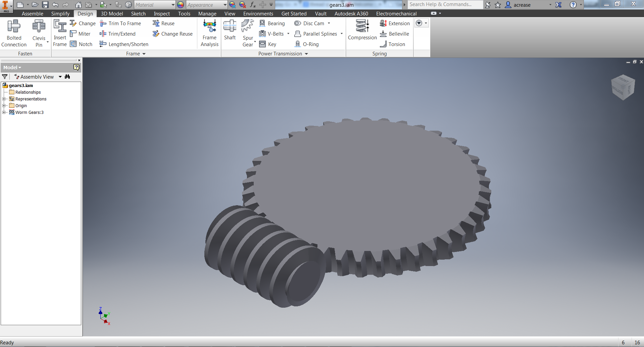
Task: Open the 3D Model tab
Action: pyautogui.click(x=112, y=13)
